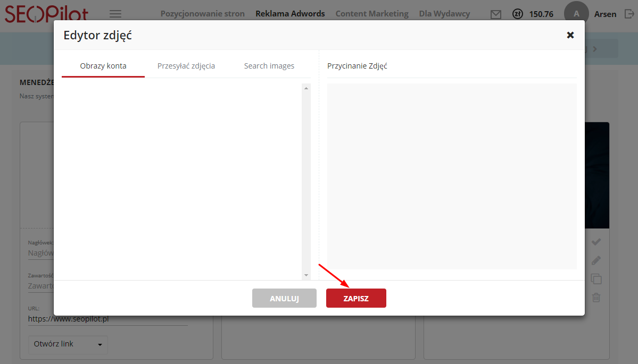This screenshot has width=638, height=364.
Task: Click the scroll down arrow in image list
Action: (306, 275)
